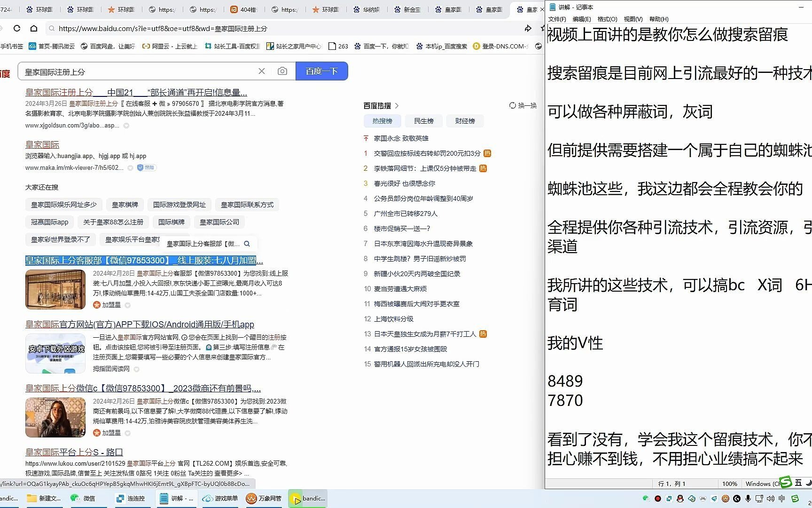This screenshot has width=812, height=508.
Task: Click storefront thumbnail of 上分客服部 result
Action: 55,289
